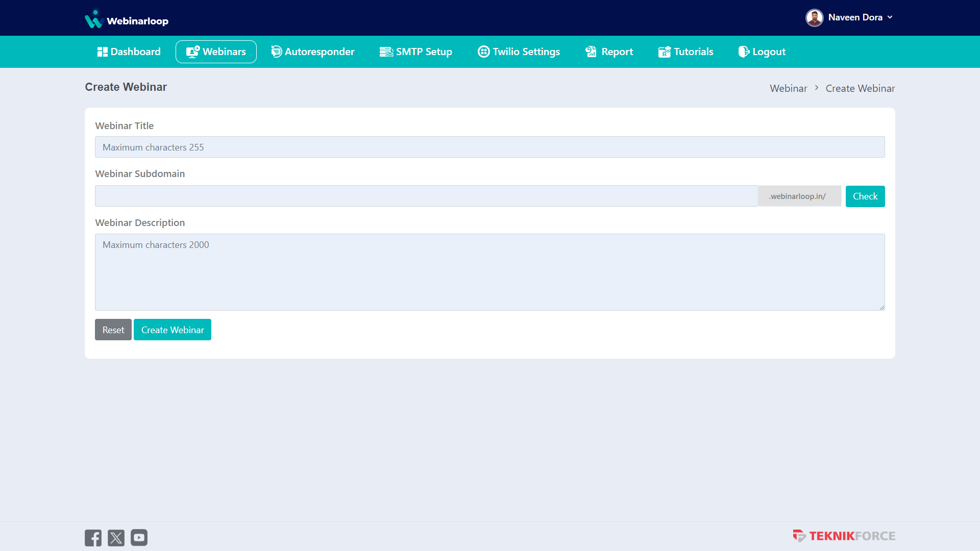Click the Naveen Dora profile avatar
980x551 pixels.
point(814,18)
